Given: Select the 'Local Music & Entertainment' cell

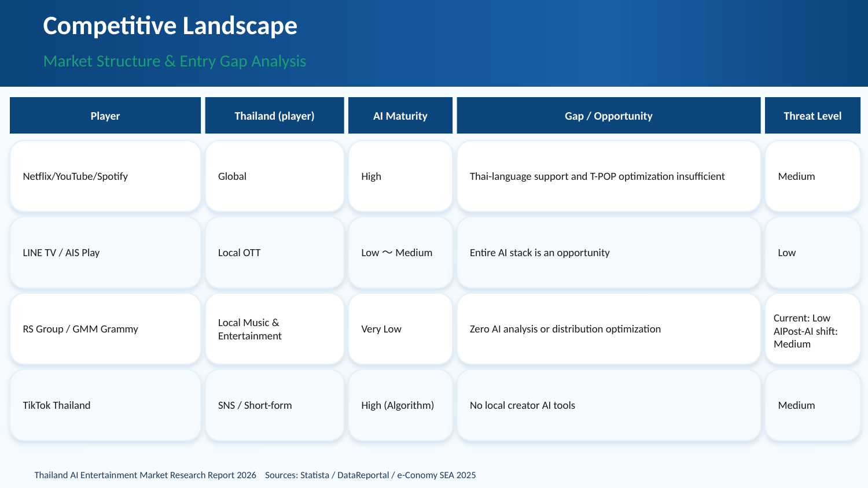Looking at the screenshot, I should (274, 329).
